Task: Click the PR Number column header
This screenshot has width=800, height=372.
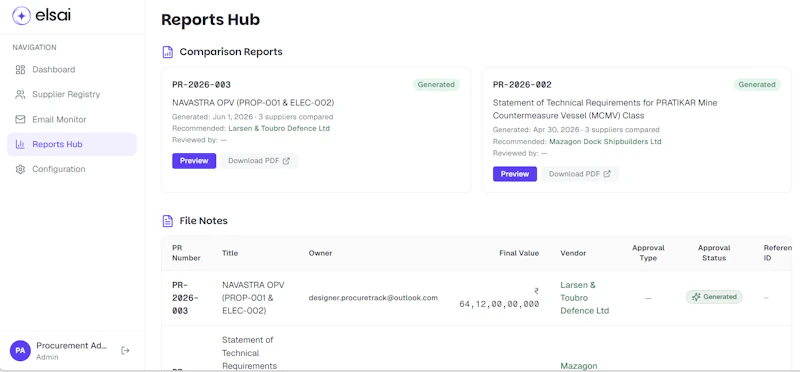Action: click(186, 253)
